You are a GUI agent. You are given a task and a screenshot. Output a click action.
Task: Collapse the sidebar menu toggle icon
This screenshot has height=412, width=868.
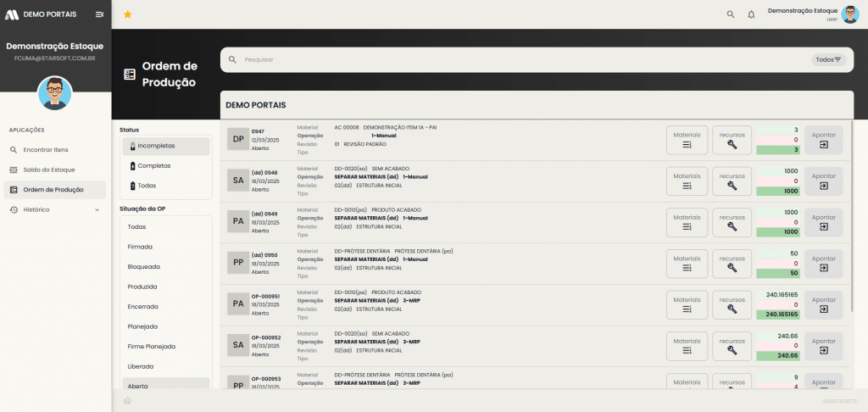point(100,14)
